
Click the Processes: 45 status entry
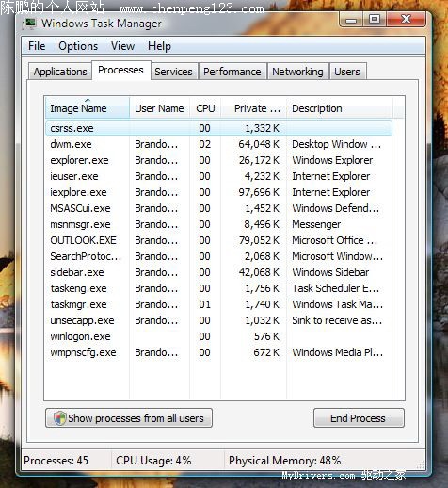56,461
